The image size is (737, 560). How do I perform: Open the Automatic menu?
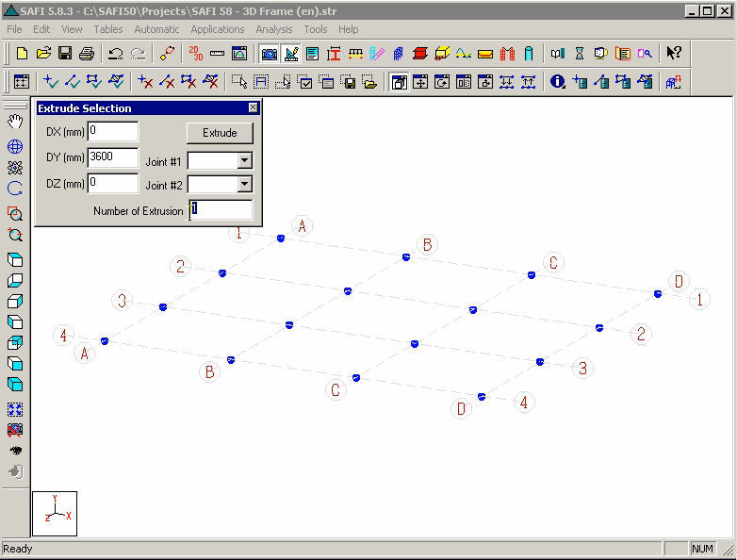[156, 29]
